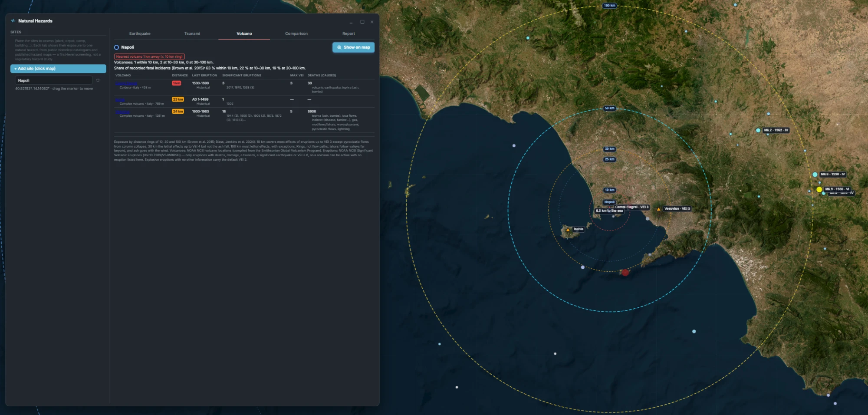Click the Nearest volcano 1 km away alert

point(149,56)
